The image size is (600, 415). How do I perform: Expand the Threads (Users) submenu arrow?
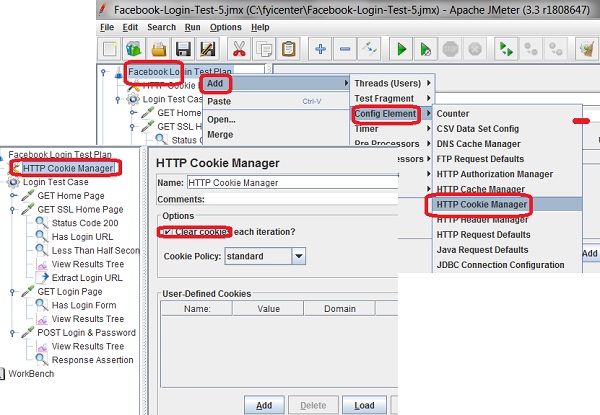click(x=429, y=83)
